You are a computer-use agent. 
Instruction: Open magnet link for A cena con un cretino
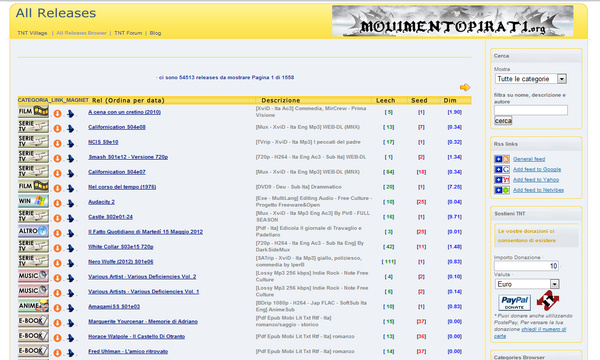point(71,113)
